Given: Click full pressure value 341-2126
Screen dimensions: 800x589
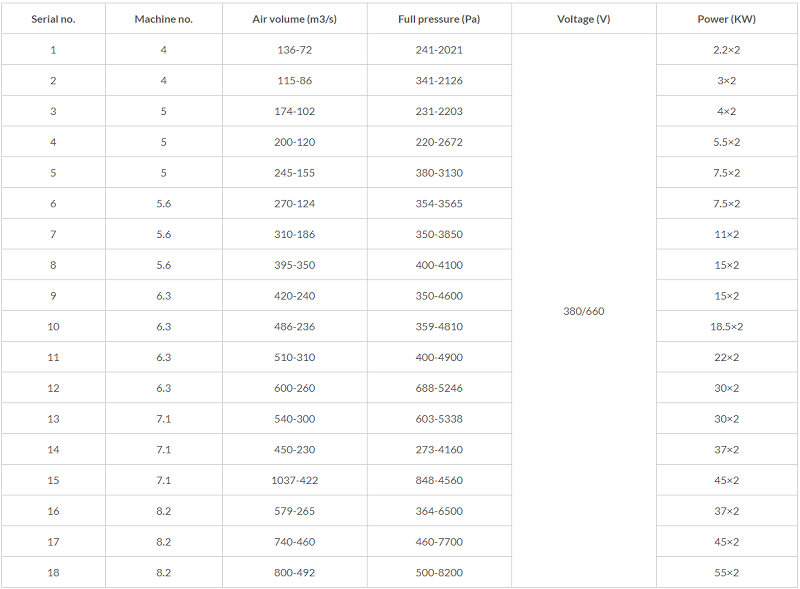Looking at the screenshot, I should 439,81.
